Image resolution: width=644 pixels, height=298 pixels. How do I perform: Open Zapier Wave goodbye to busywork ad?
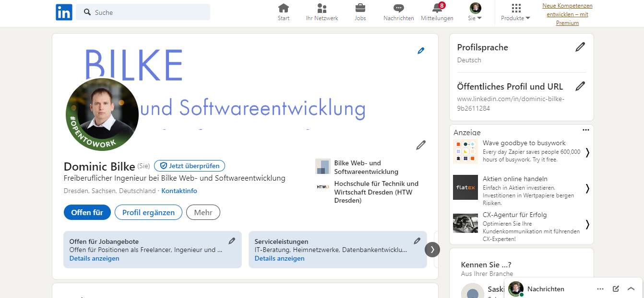[524, 143]
